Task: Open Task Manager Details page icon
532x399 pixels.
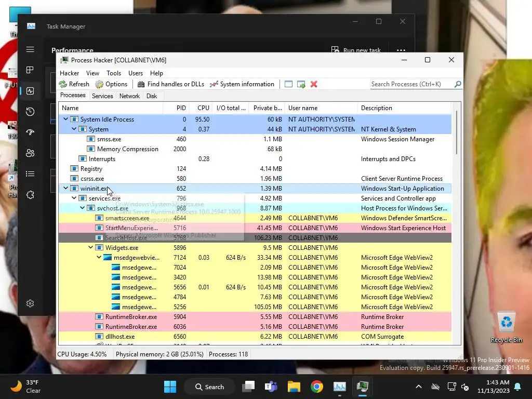Action: pyautogui.click(x=30, y=174)
